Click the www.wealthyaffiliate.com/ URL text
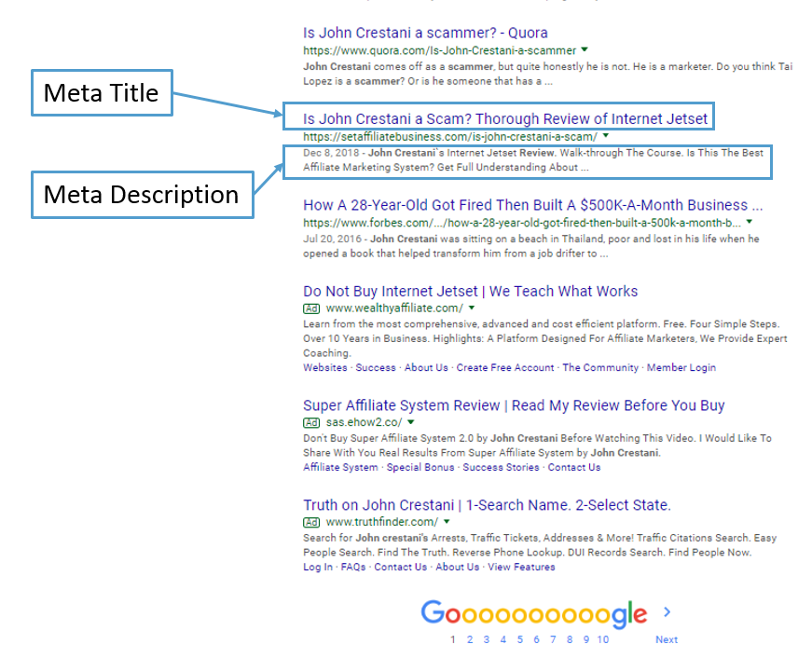Screen dimensions: 812x658 [394, 308]
